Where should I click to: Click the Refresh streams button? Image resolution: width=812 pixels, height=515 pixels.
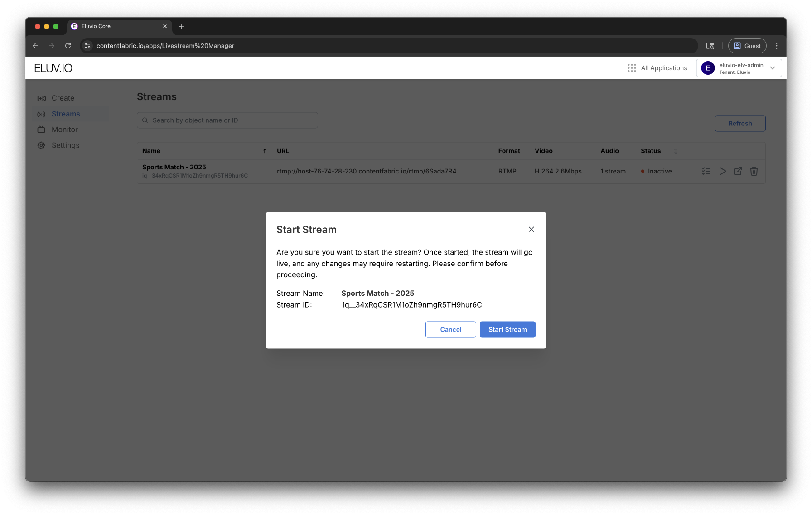pos(740,123)
